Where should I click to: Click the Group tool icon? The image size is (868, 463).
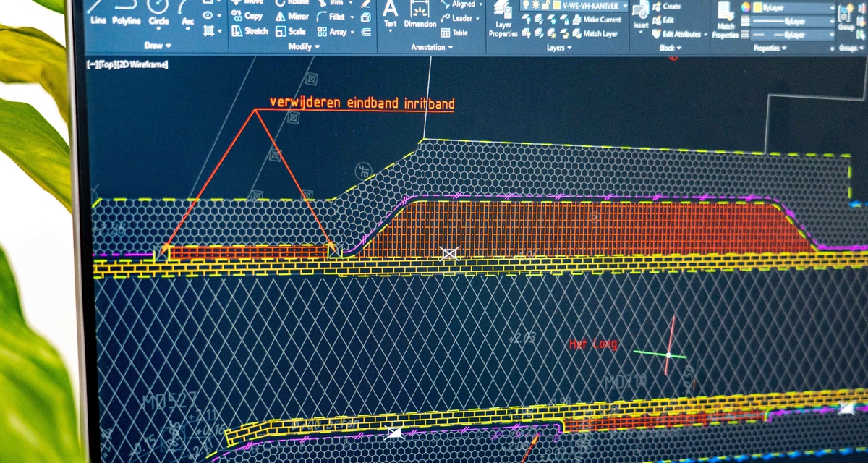point(846,15)
